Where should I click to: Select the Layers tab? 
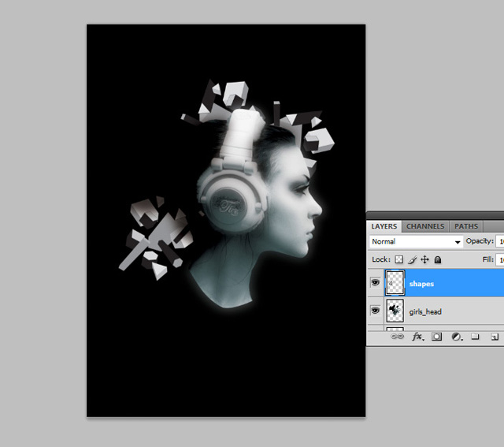pos(384,226)
